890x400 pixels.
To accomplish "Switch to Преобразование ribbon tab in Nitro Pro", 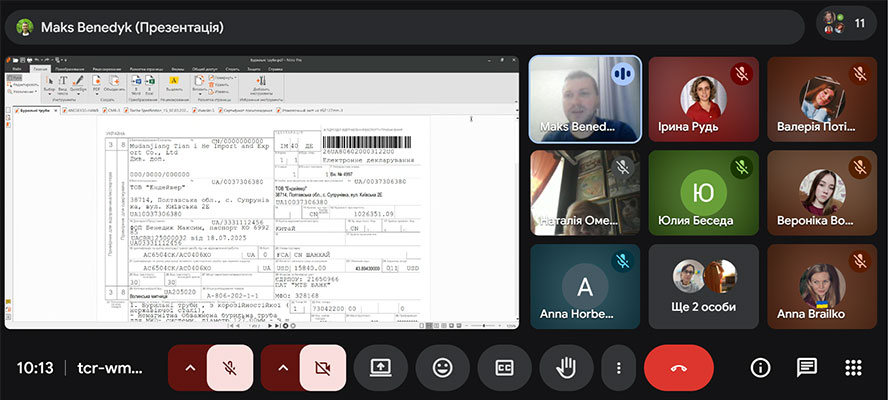I will (x=70, y=69).
